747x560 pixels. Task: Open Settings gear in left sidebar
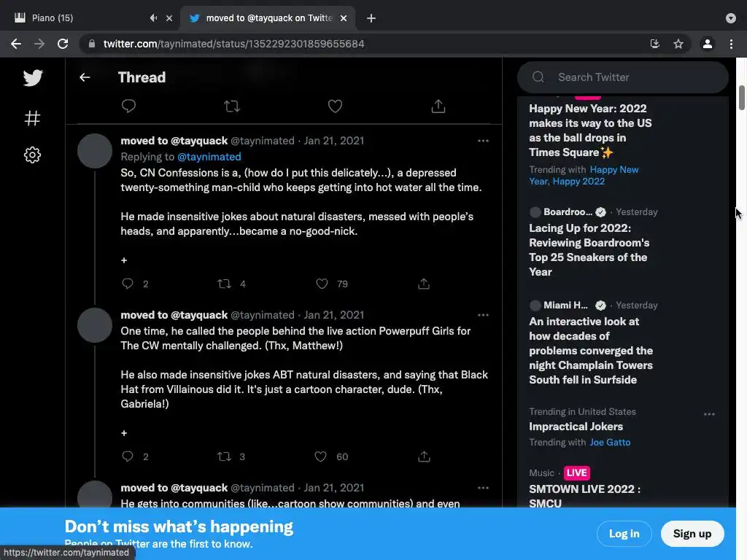[x=32, y=155]
